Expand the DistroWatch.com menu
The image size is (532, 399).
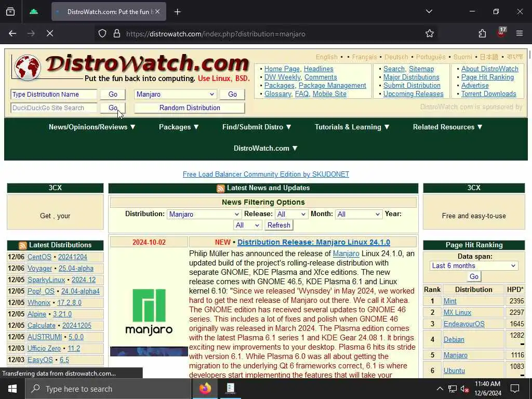point(265,148)
